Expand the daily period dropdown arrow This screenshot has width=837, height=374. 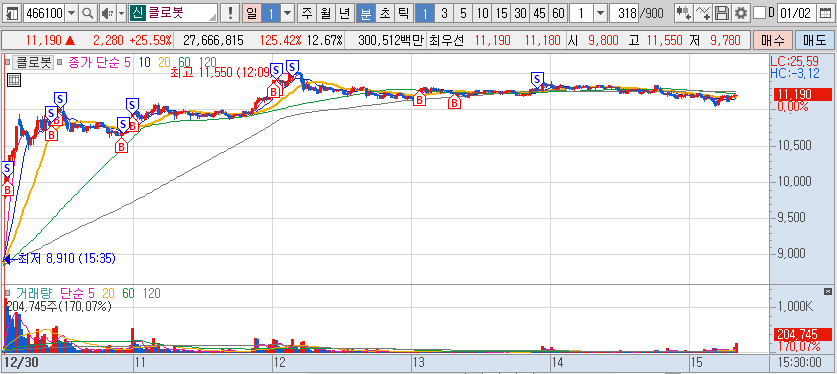(288, 13)
